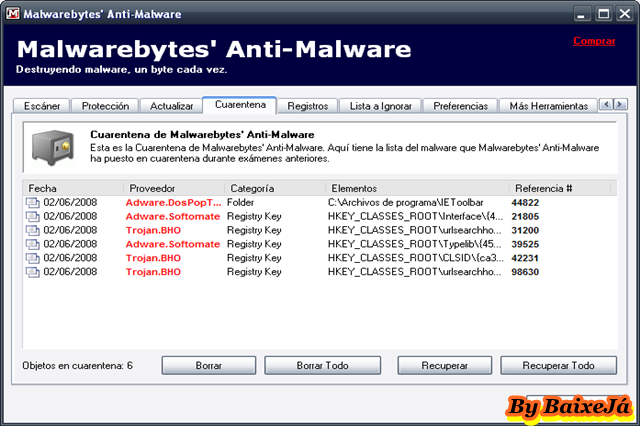This screenshot has width=640, height=426.
Task: Click the row icon for reference 21805
Action: (x=33, y=216)
